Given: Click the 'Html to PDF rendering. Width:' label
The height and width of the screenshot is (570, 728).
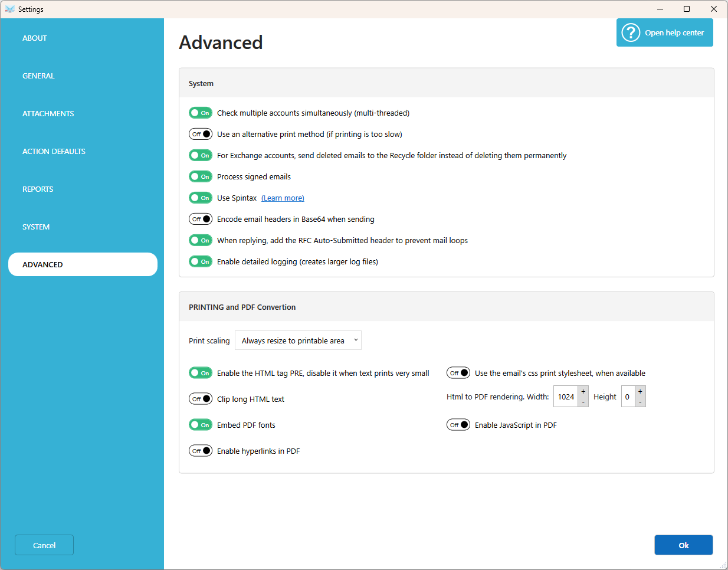Looking at the screenshot, I should click(497, 397).
